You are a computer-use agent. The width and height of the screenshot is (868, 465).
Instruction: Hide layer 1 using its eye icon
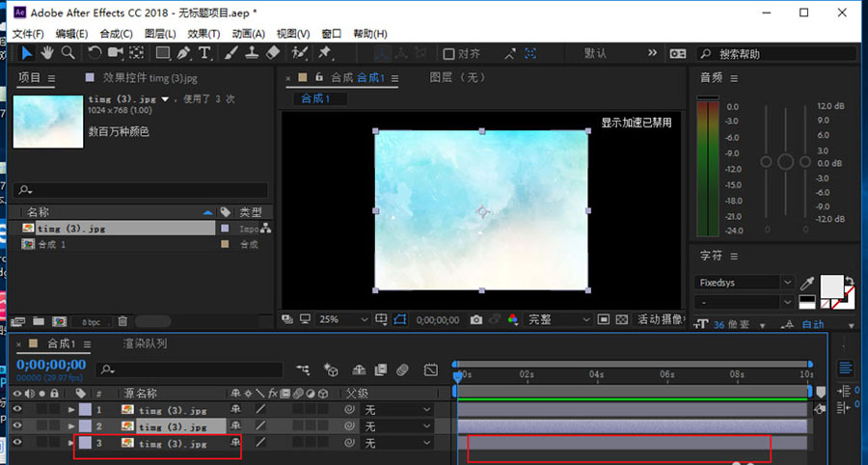coord(16,410)
